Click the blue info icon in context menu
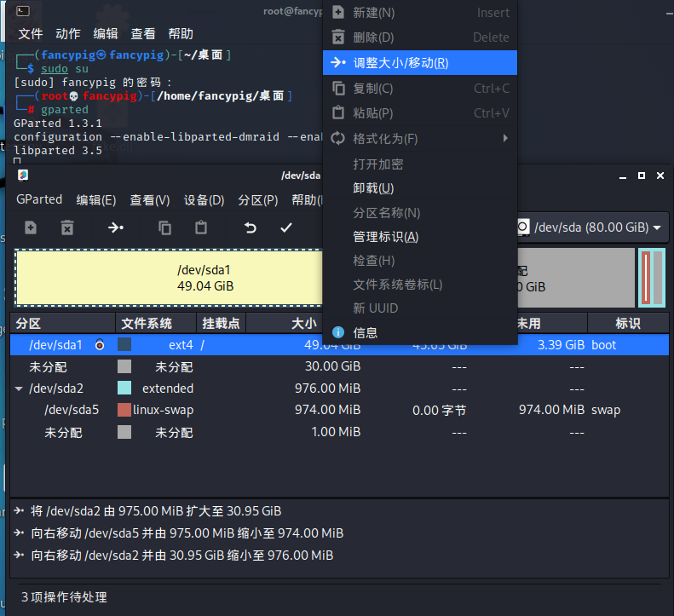 338,332
